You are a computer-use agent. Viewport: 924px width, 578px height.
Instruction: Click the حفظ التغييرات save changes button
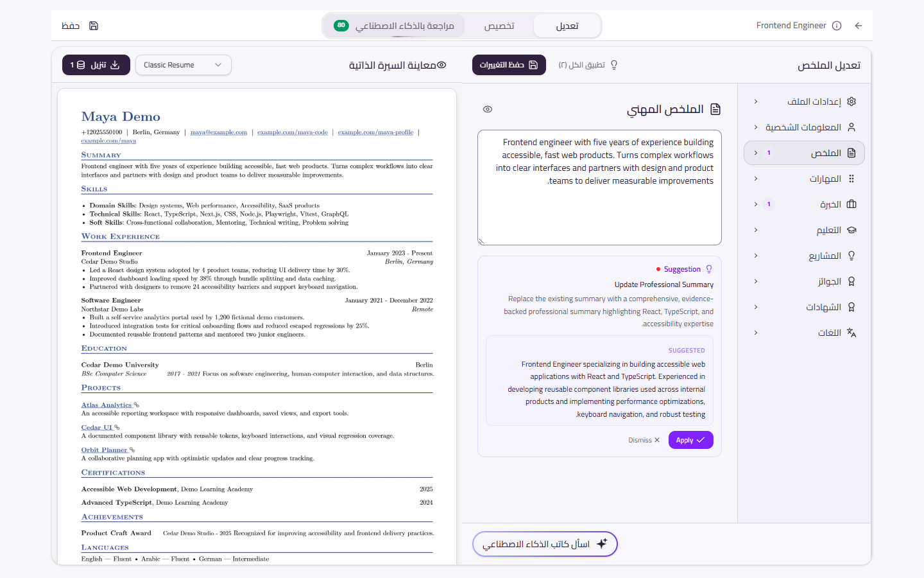tap(509, 65)
